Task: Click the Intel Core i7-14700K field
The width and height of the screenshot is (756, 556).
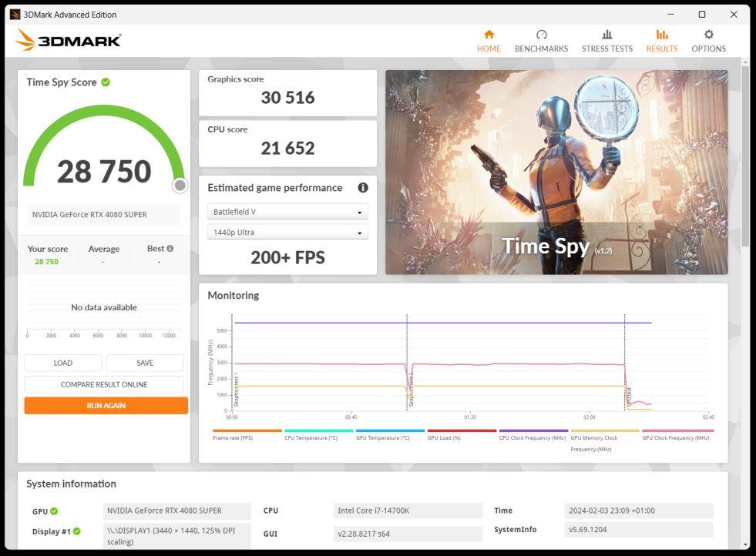Action: [408, 511]
